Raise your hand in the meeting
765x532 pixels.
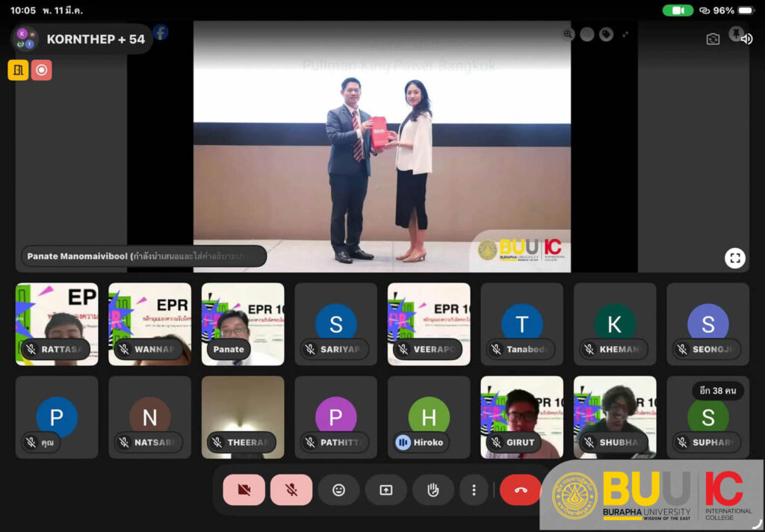coord(433,490)
